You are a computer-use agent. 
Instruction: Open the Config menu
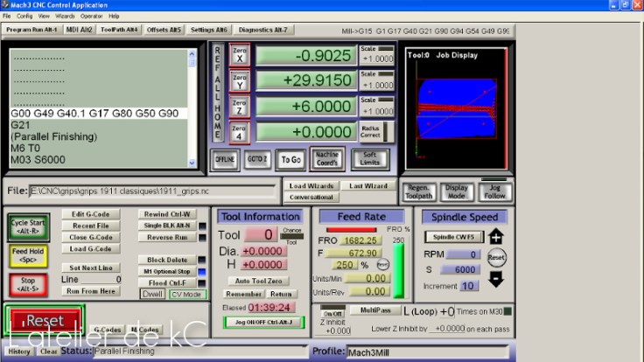coord(24,16)
